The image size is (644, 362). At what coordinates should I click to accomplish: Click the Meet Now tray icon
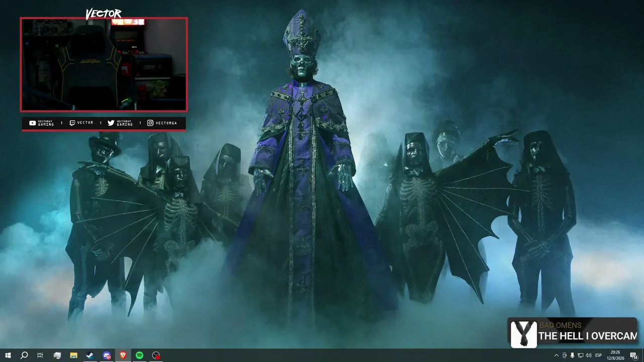point(564,355)
